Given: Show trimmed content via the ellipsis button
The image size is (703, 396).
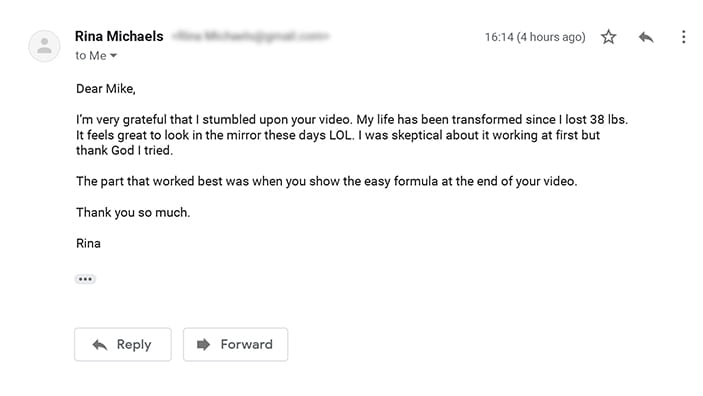Looking at the screenshot, I should point(85,279).
